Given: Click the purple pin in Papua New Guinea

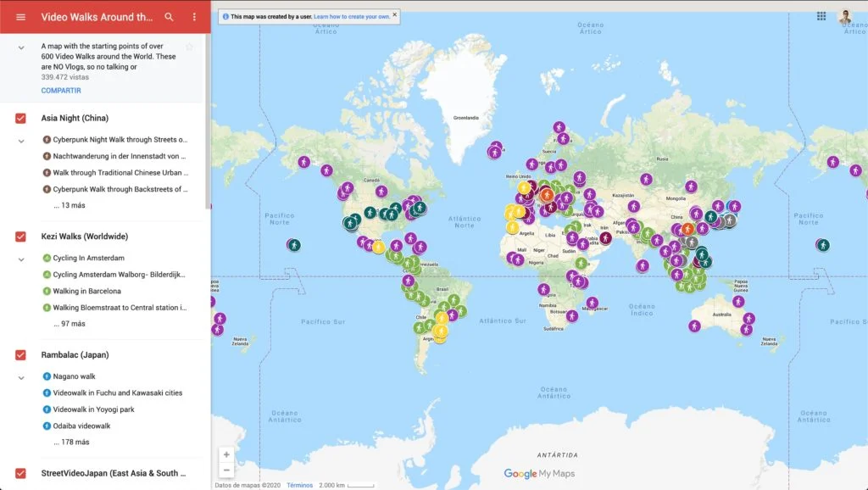Looking at the screenshot, I should click(738, 301).
